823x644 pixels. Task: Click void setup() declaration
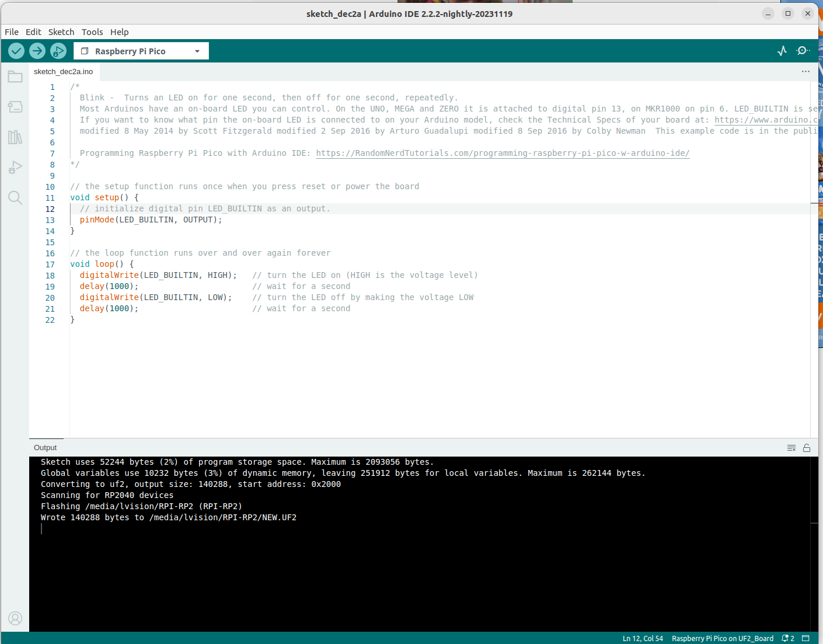(x=104, y=198)
